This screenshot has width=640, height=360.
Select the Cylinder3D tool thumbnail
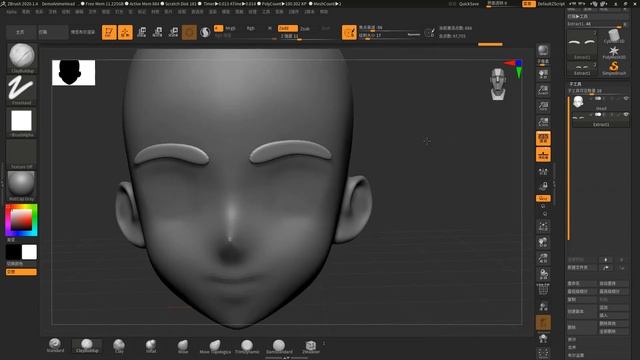(x=614, y=36)
